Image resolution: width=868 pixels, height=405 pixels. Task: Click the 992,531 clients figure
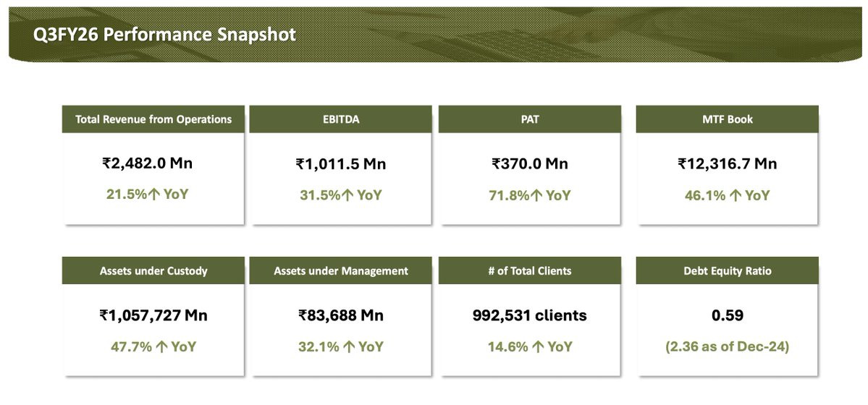coord(529,315)
